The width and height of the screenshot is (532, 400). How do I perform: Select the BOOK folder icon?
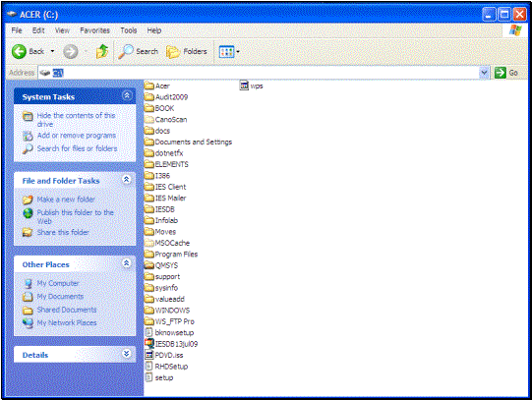click(149, 108)
